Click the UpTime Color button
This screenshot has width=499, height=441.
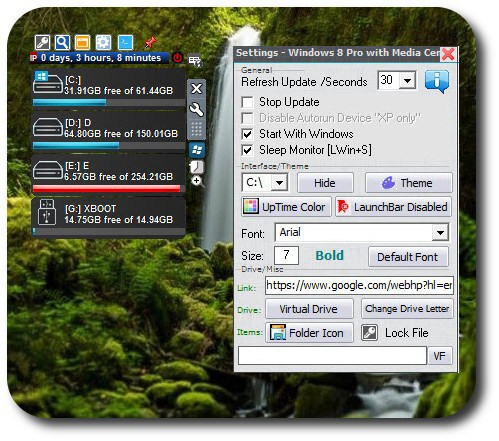286,207
